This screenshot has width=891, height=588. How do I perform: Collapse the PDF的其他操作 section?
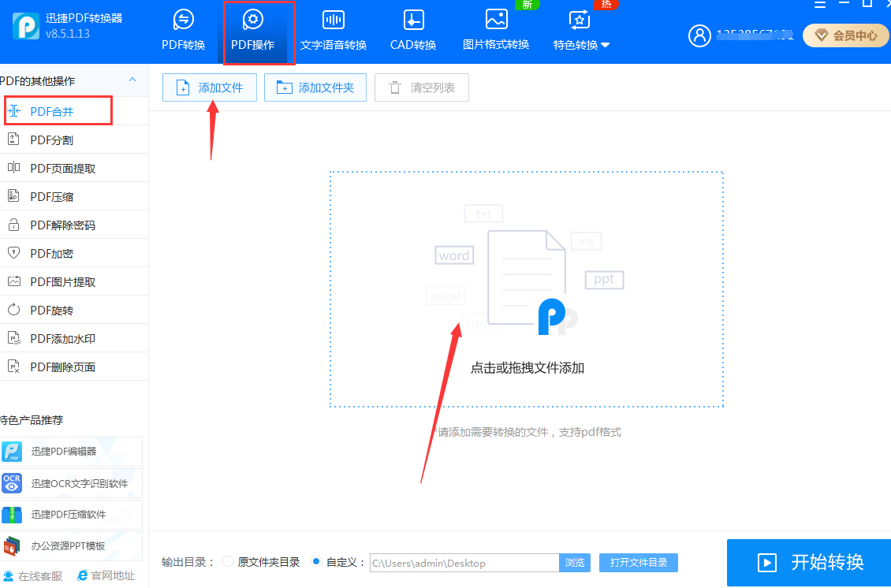coord(132,80)
